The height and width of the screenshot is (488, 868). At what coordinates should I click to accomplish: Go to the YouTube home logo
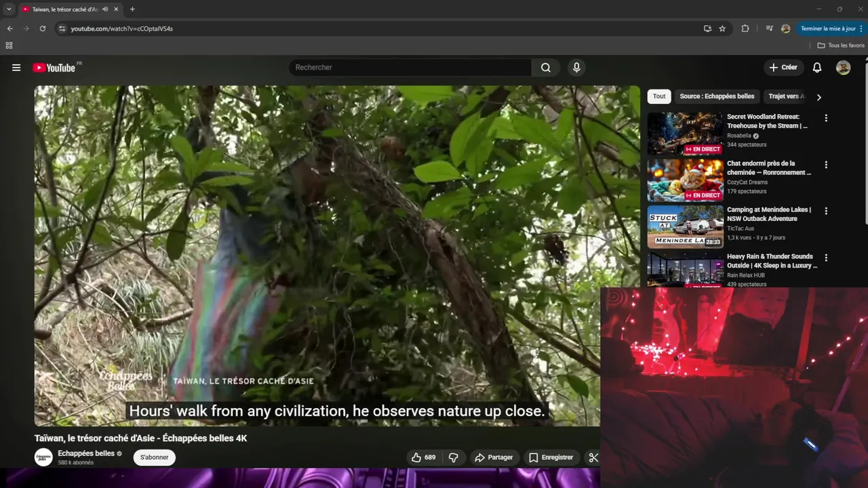(x=54, y=68)
